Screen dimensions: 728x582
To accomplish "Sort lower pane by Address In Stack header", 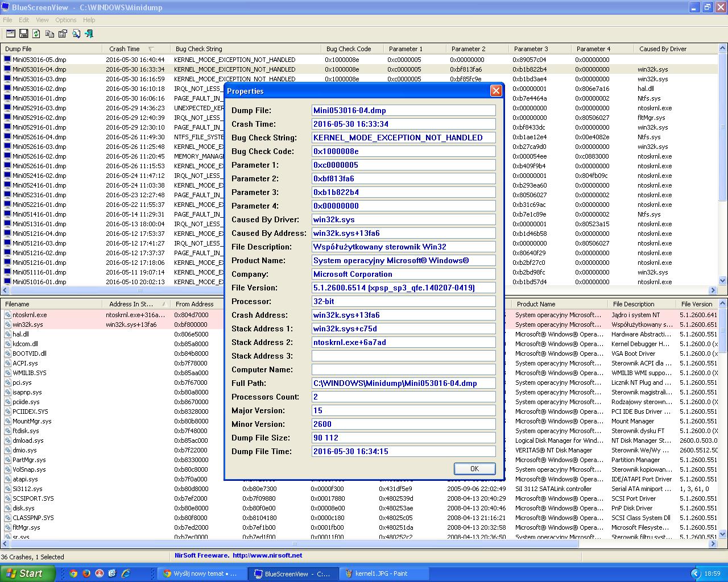I will pos(131,304).
